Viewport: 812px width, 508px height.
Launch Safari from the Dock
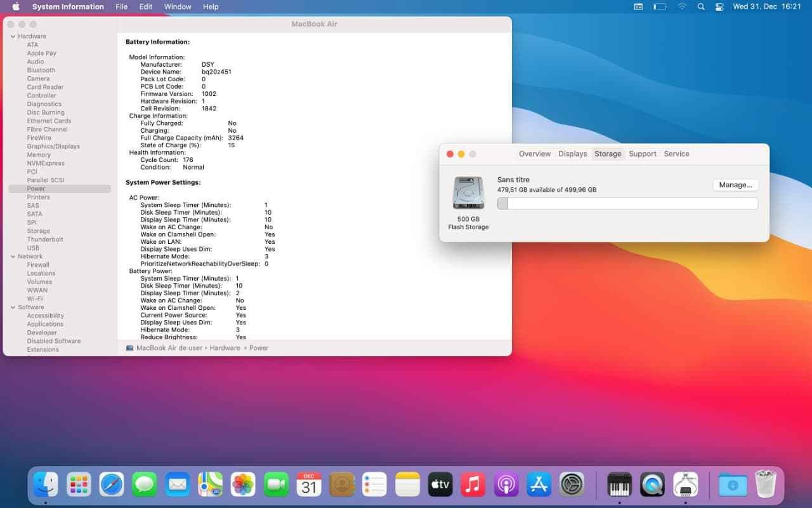pos(112,485)
